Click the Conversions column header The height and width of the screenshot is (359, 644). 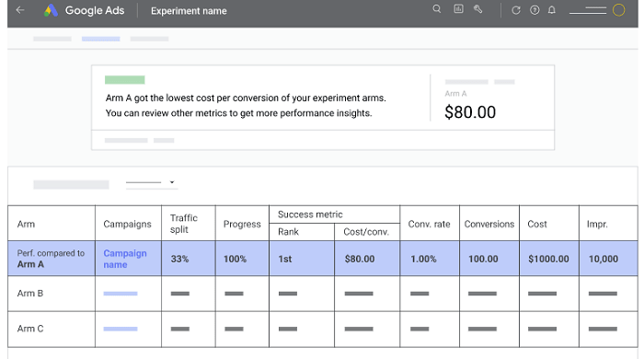[x=489, y=225]
